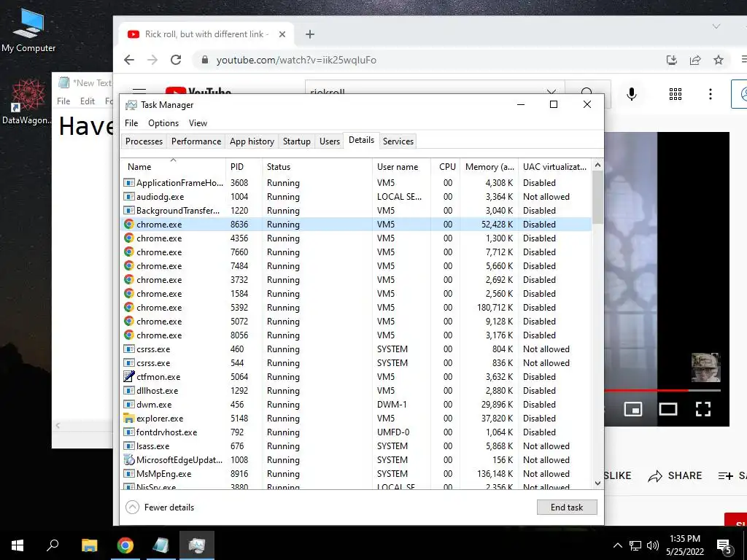This screenshot has width=747, height=560.
Task: Sort by CPU column header
Action: 445,167
